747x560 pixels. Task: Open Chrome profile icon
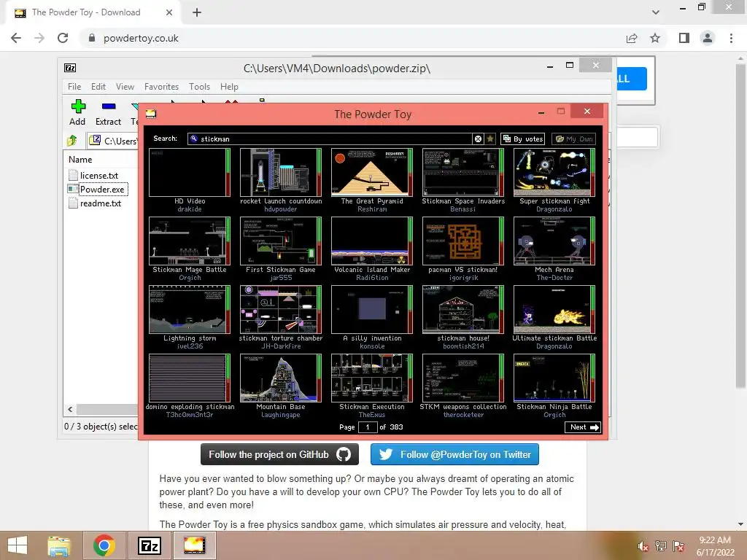pyautogui.click(x=708, y=38)
